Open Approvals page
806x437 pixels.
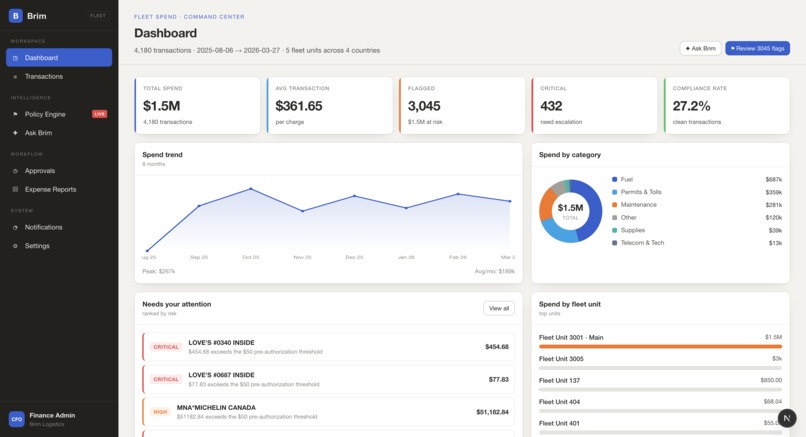[x=59, y=171]
